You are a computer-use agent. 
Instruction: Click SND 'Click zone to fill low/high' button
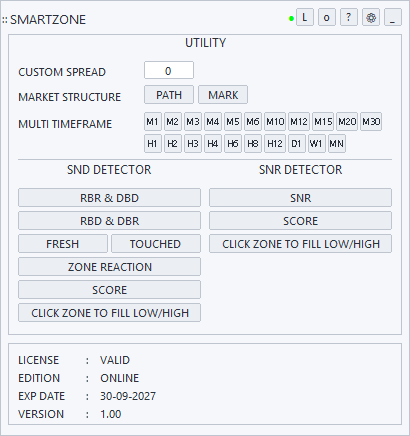point(109,313)
